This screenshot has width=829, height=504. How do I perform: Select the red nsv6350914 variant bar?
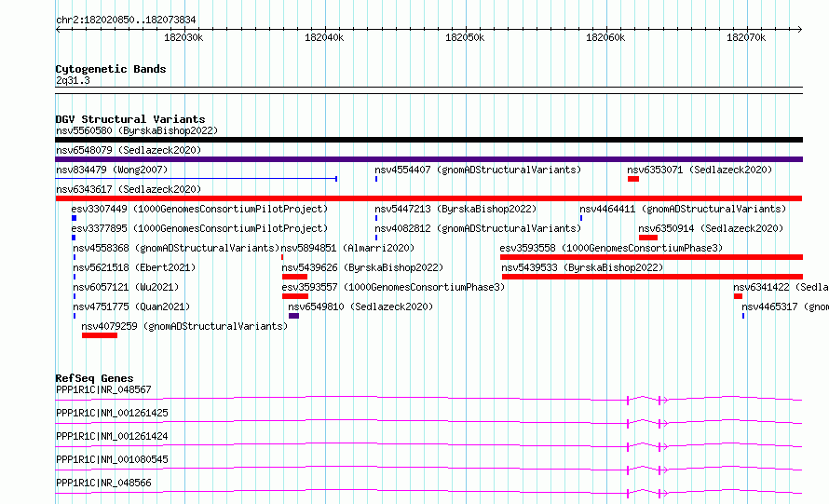(x=648, y=238)
